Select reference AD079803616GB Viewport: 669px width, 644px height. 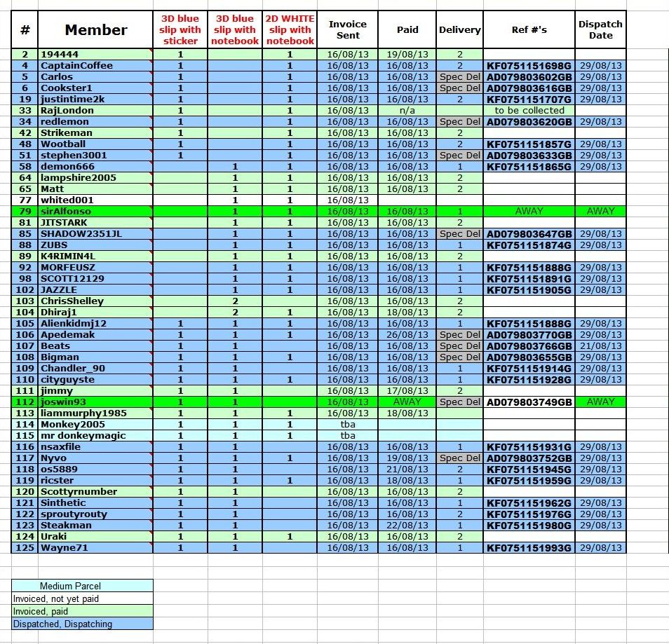tap(529, 88)
